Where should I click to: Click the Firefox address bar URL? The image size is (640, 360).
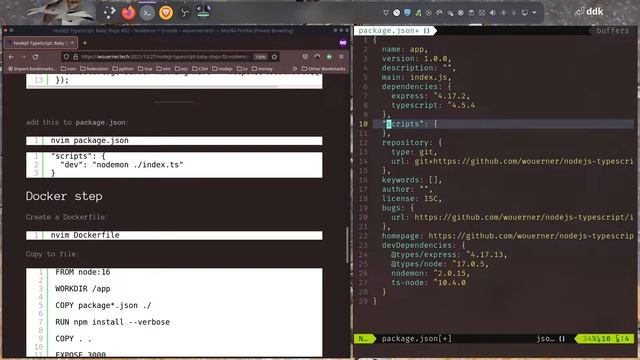165,57
